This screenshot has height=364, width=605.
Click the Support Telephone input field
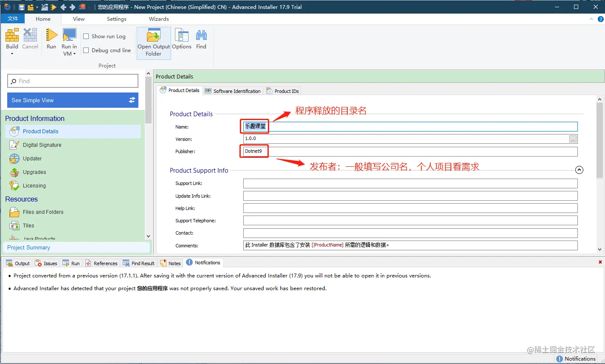point(411,220)
